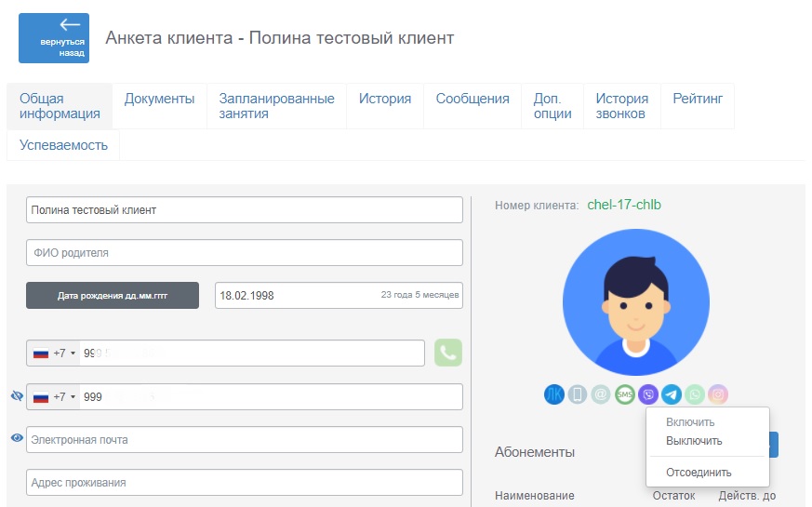Click the Остаток column header

coord(673,496)
